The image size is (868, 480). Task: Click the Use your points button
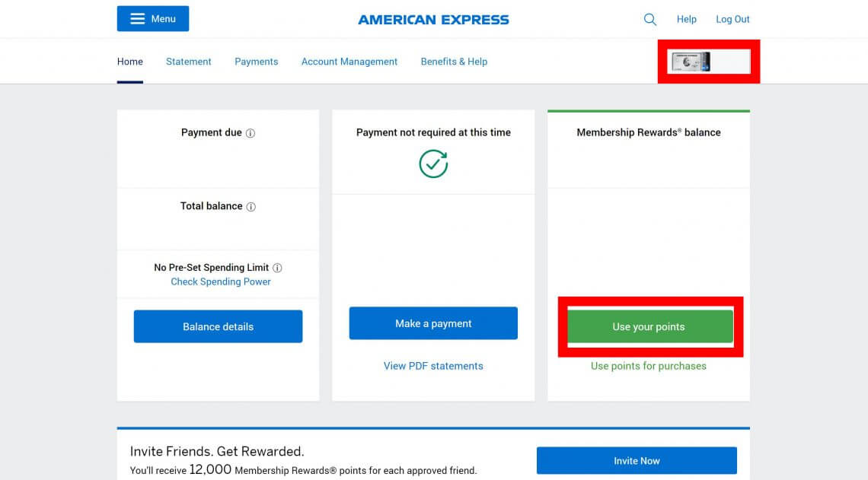tap(648, 326)
